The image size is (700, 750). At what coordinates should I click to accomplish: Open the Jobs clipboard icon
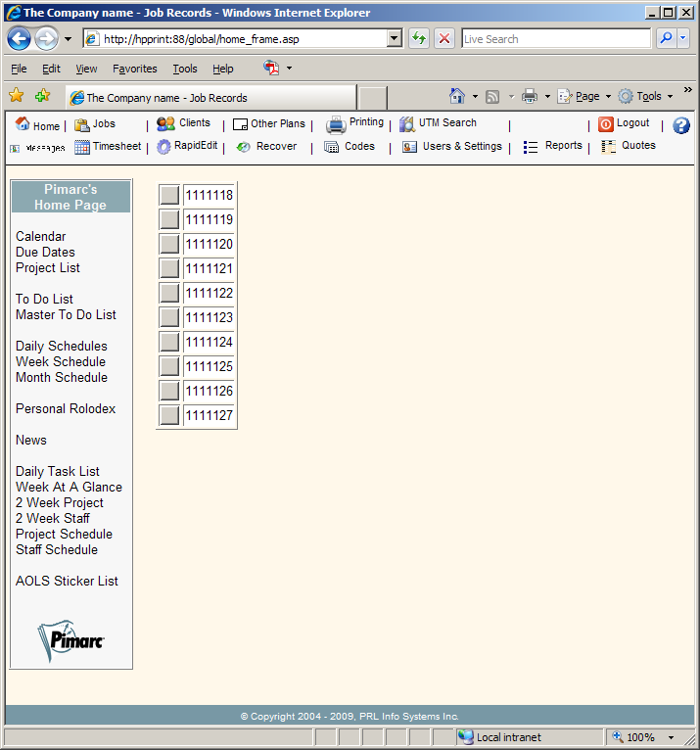(82, 125)
